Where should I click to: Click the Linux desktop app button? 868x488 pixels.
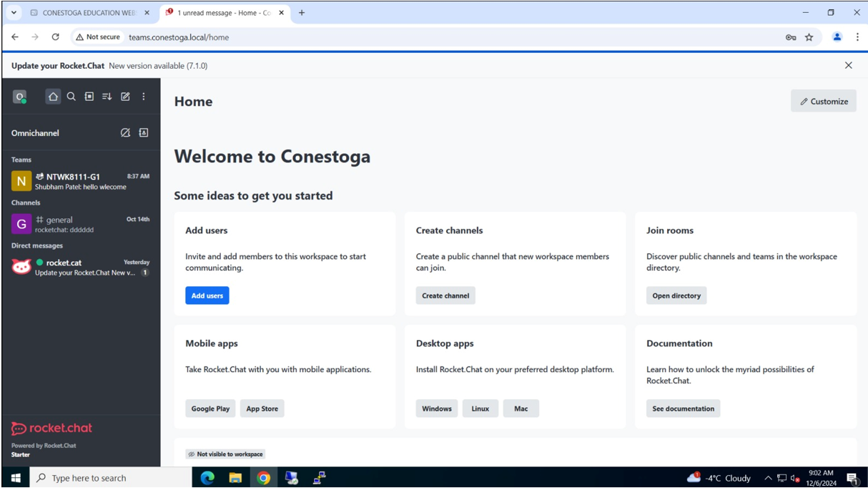click(480, 409)
